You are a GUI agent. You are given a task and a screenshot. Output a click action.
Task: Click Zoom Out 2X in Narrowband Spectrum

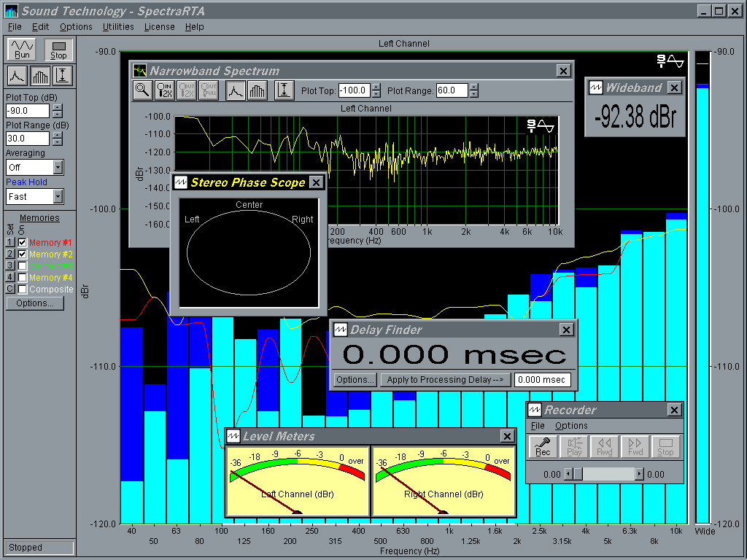(x=187, y=90)
